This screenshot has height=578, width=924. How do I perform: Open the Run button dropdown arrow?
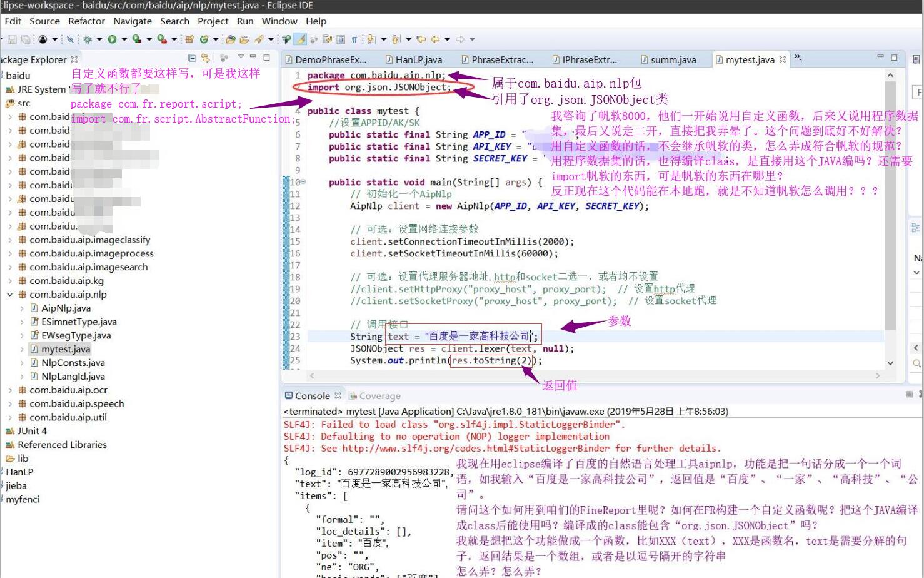[x=124, y=39]
